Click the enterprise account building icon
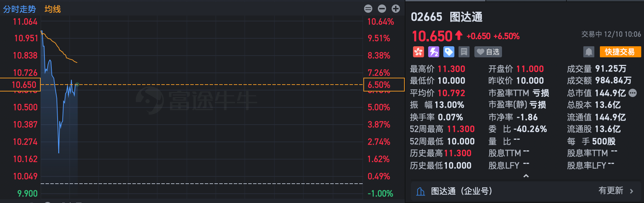Viewport: 644px width, 203px height. coord(420,191)
